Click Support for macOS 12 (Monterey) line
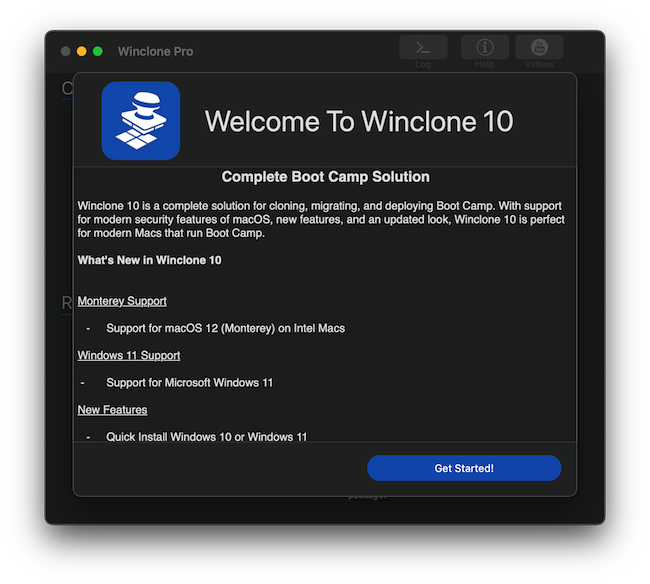The height and width of the screenshot is (584, 650). coord(226,328)
